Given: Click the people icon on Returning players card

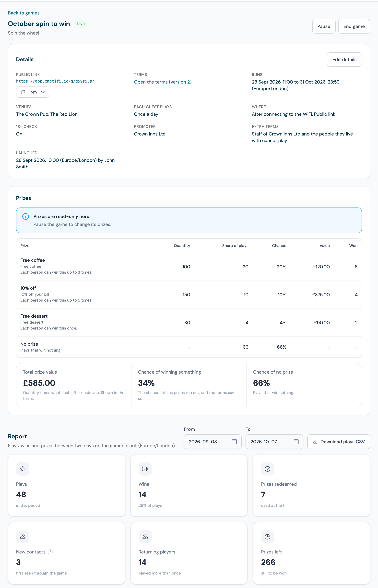Looking at the screenshot, I should pyautogui.click(x=145, y=537).
